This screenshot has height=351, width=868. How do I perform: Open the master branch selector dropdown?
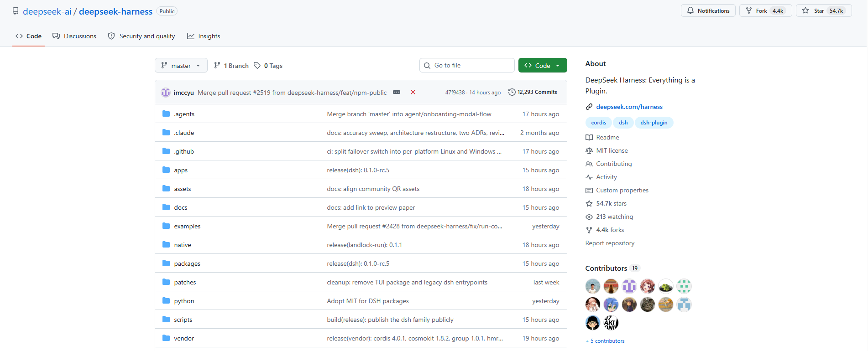181,66
